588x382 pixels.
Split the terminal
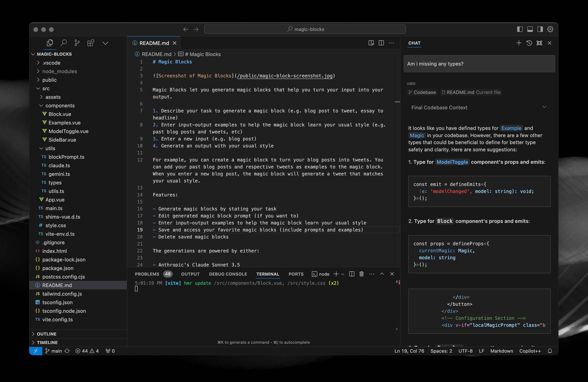point(352,274)
